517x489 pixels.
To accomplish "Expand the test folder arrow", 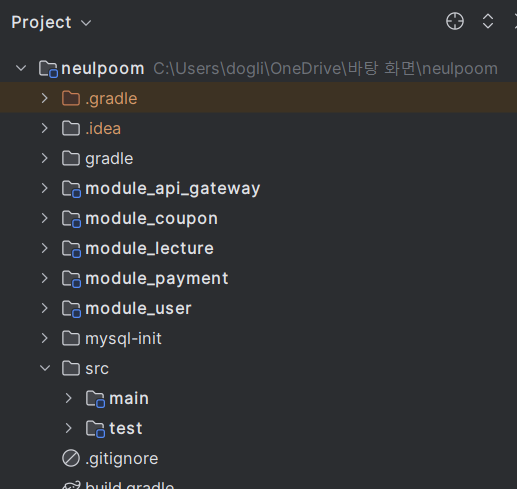I will pos(68,428).
